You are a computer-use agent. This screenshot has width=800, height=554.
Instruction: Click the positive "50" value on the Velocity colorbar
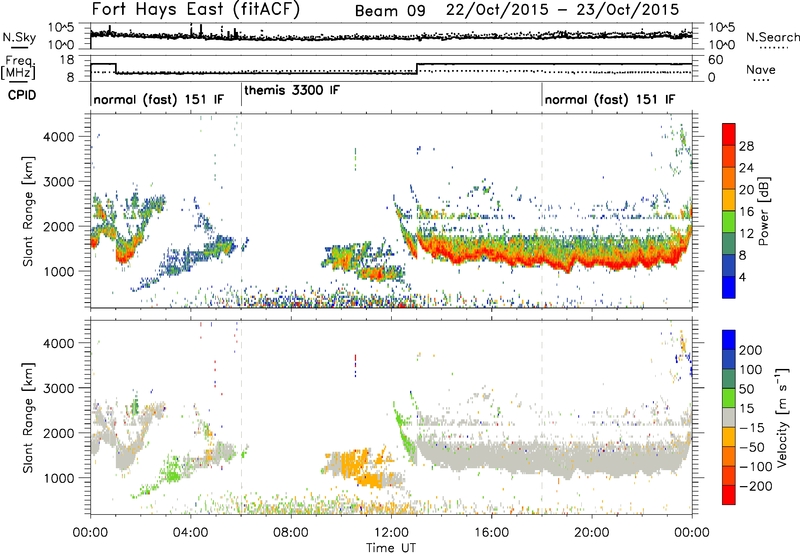(x=746, y=389)
